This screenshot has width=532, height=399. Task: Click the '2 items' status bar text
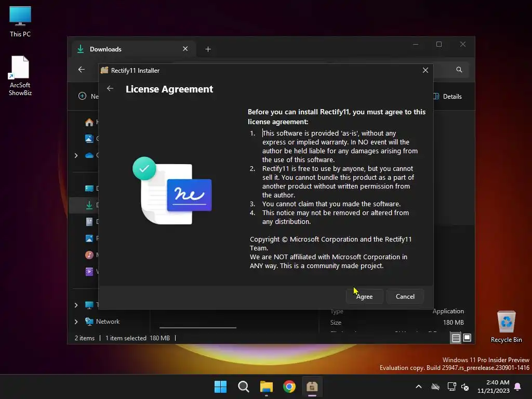tap(85, 338)
